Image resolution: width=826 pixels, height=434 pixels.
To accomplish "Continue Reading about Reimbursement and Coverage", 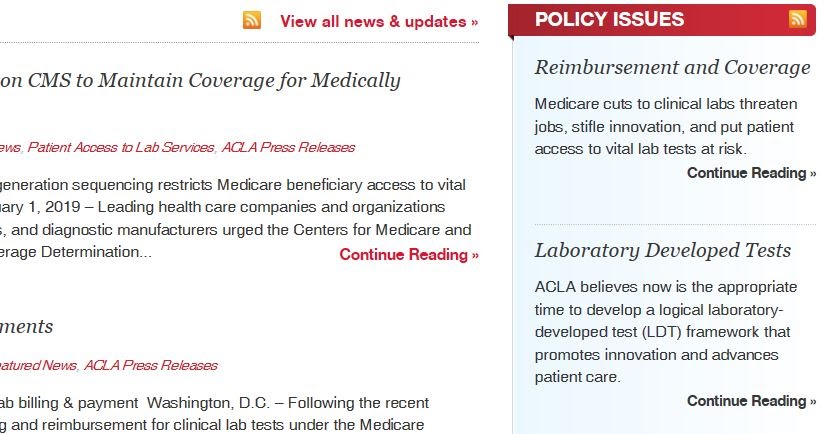I will click(751, 173).
